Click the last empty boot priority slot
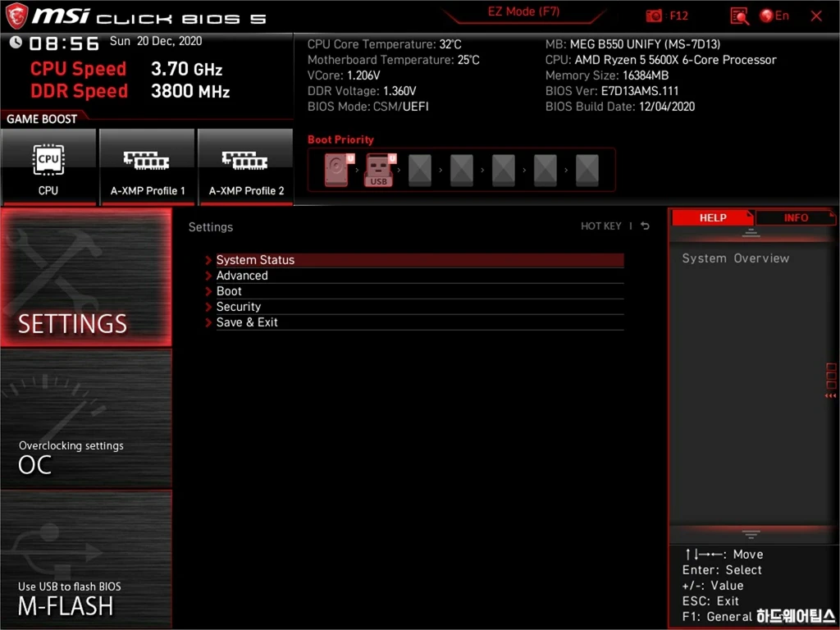Image resolution: width=840 pixels, height=630 pixels. coord(587,170)
